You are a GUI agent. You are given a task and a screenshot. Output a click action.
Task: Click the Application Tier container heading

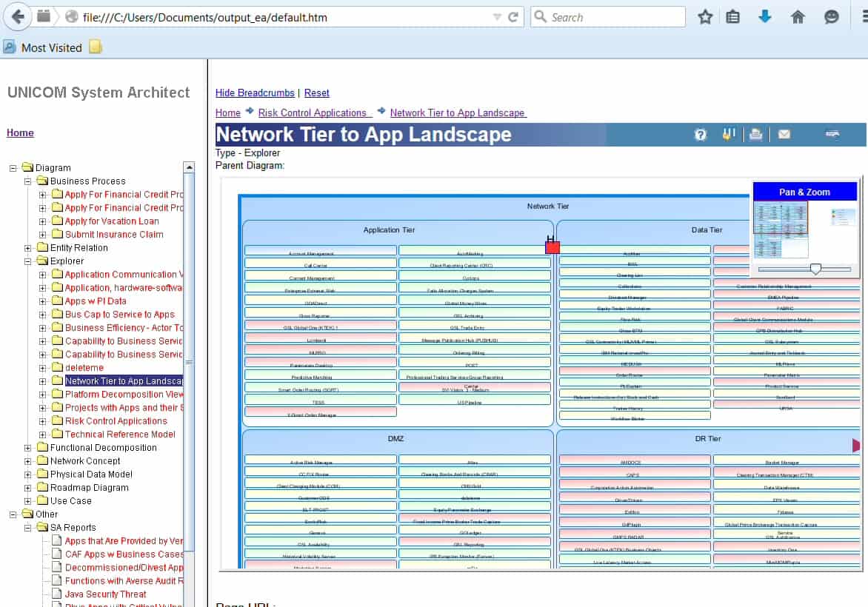point(389,230)
